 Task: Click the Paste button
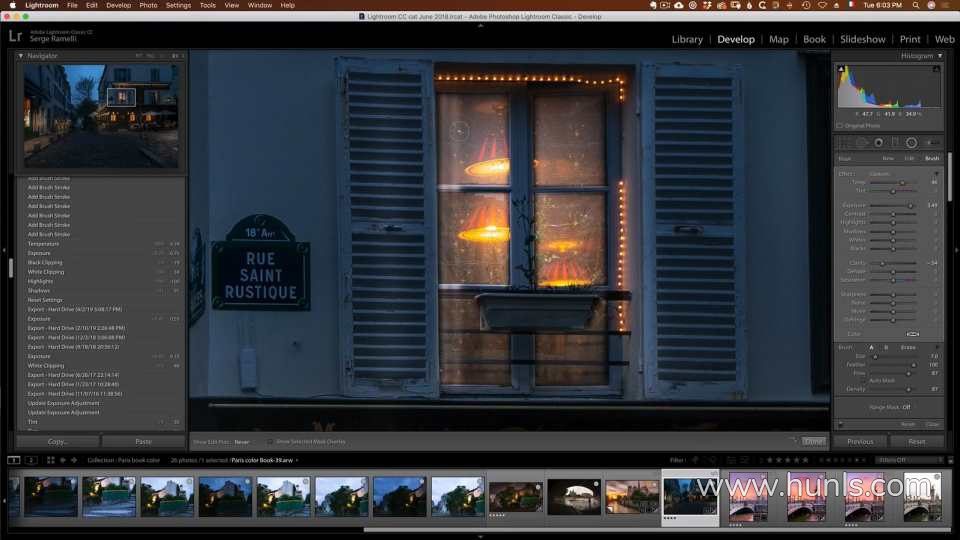[143, 441]
